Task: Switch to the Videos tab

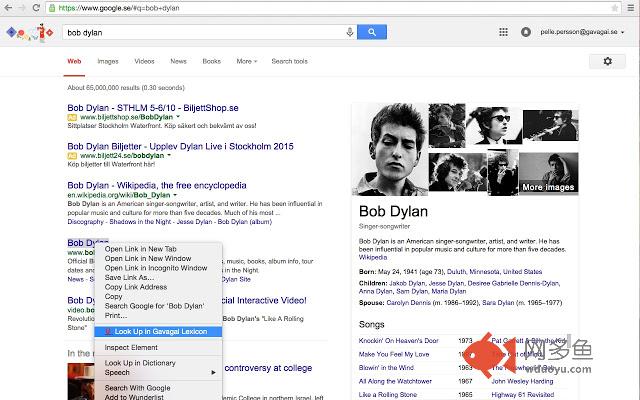Action: point(144,61)
